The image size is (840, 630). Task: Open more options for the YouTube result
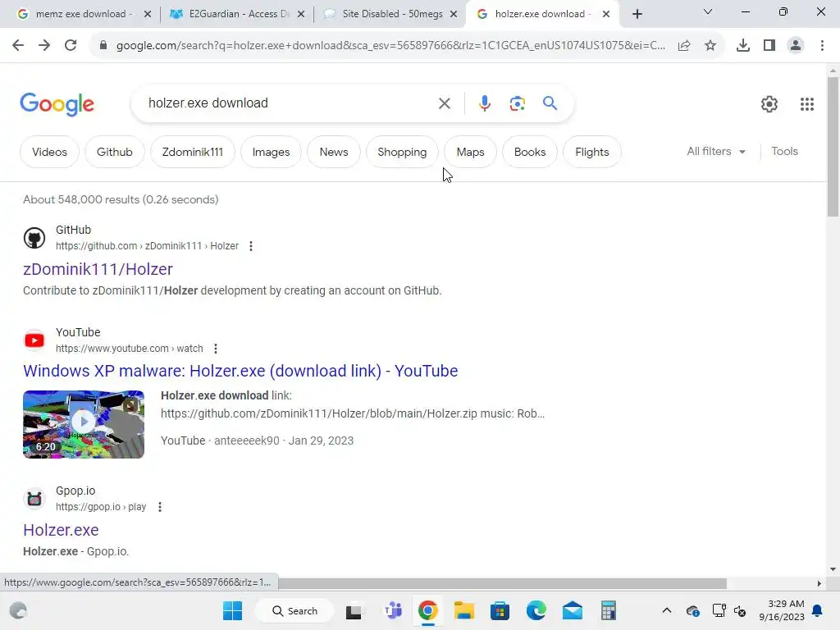coord(216,349)
